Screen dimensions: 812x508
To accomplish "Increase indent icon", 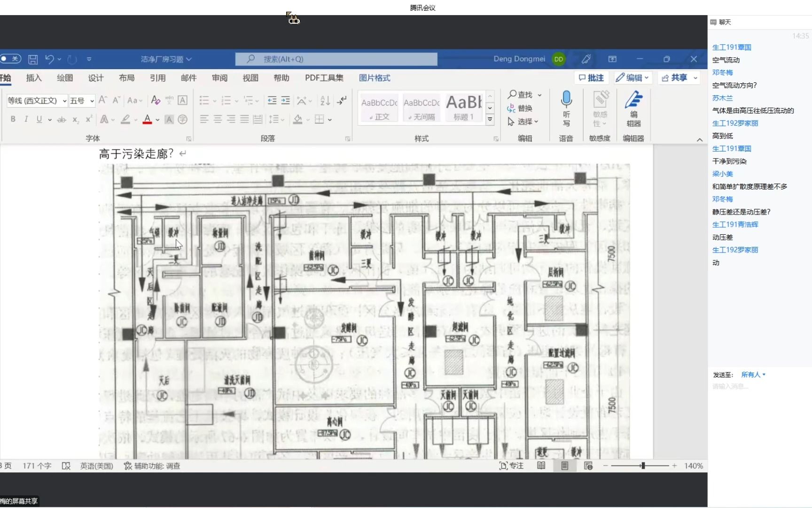I will tap(286, 100).
